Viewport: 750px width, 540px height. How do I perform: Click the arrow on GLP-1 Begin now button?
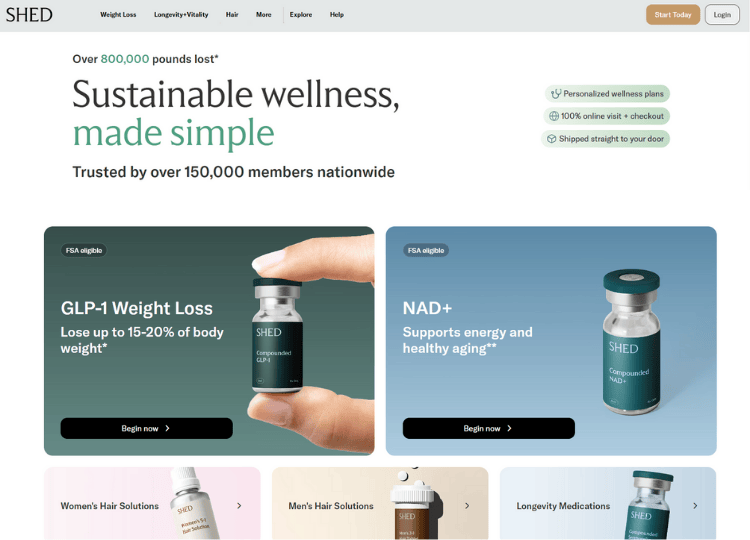point(167,428)
